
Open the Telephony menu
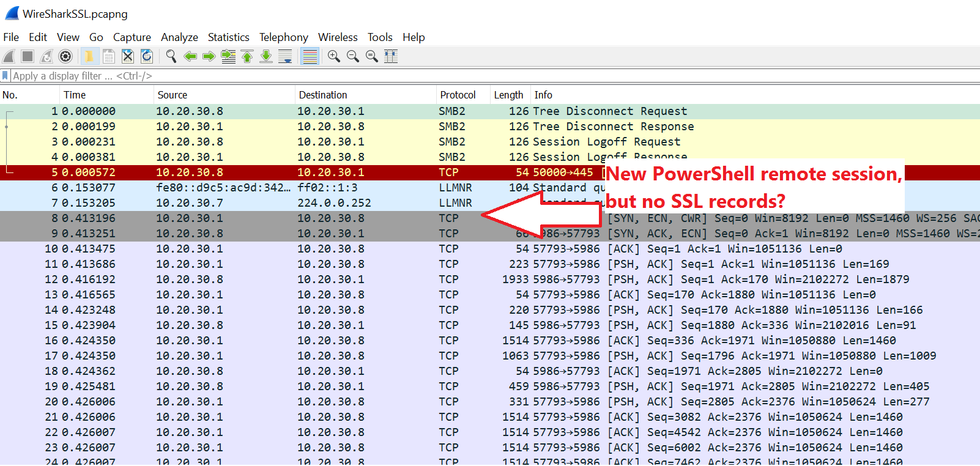(283, 37)
